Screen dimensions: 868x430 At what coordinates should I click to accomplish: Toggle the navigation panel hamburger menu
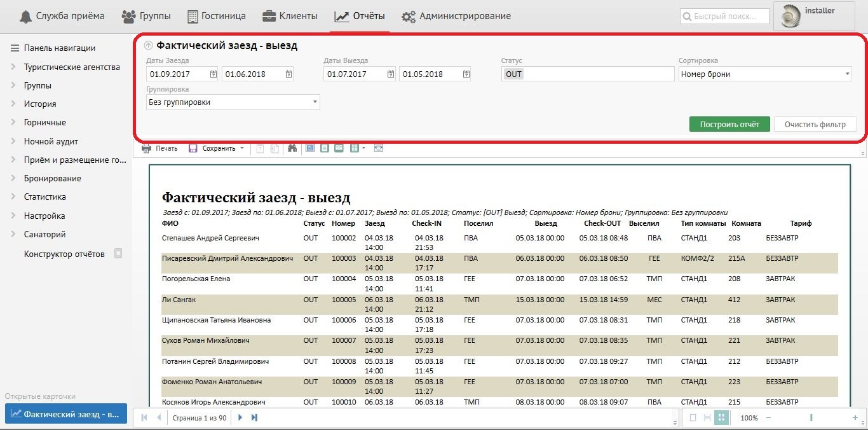[x=14, y=48]
